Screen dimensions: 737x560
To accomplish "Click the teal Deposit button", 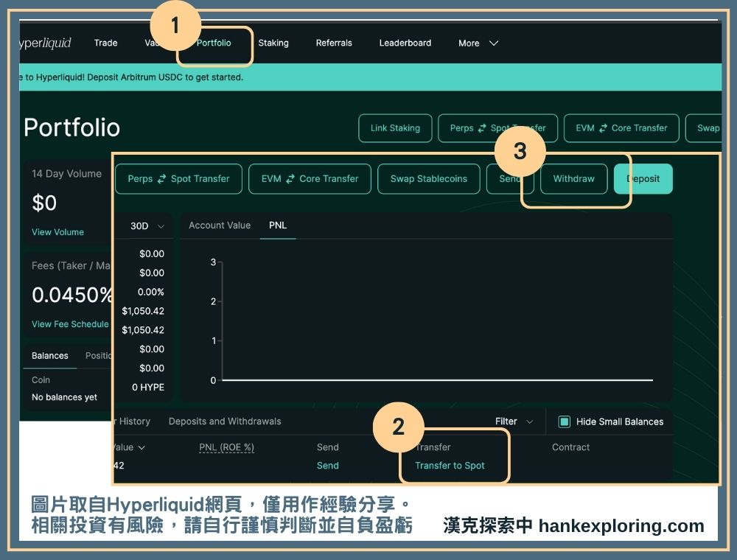I will (643, 178).
